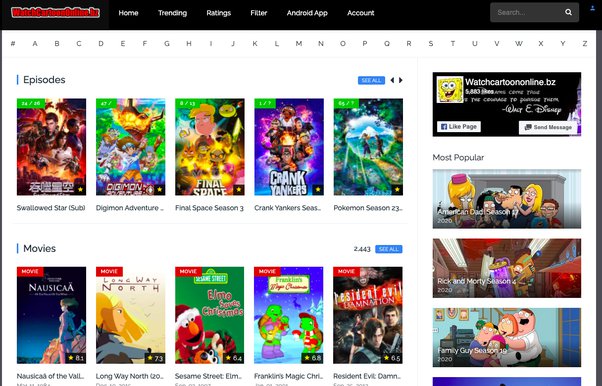Go to previous Episodes page arrow
602x386 pixels.
pyautogui.click(x=392, y=80)
